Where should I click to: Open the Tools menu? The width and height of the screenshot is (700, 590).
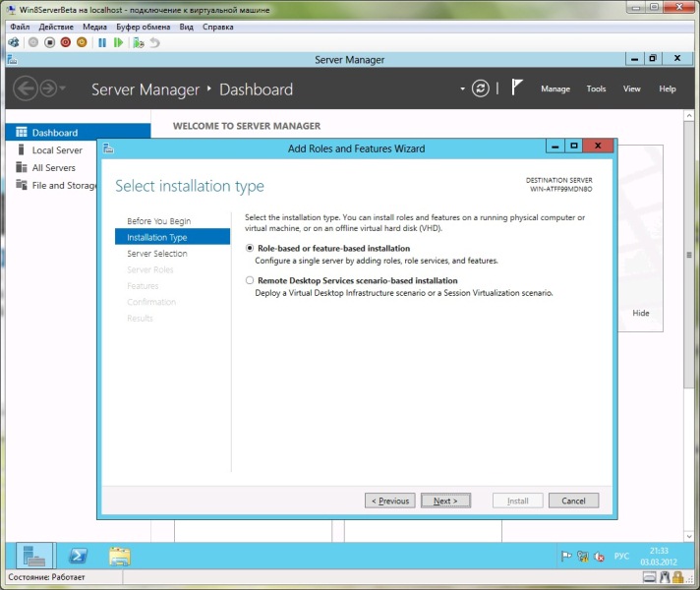tap(596, 88)
